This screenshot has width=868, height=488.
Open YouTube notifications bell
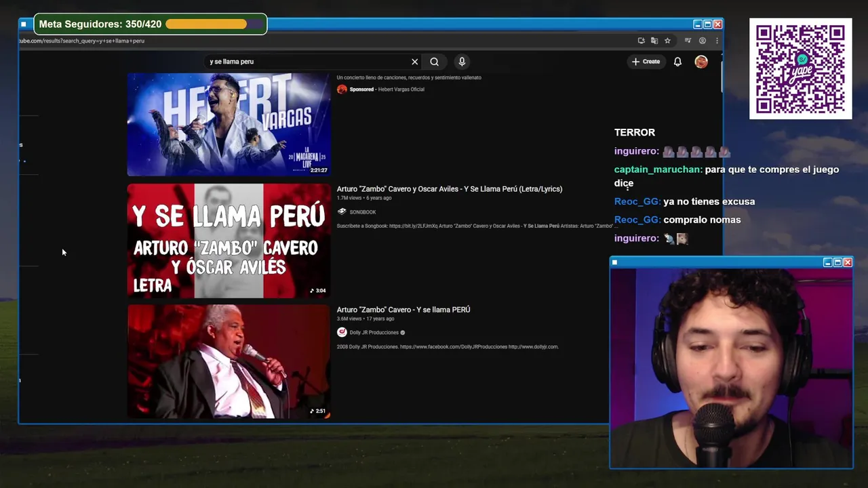[x=677, y=62]
